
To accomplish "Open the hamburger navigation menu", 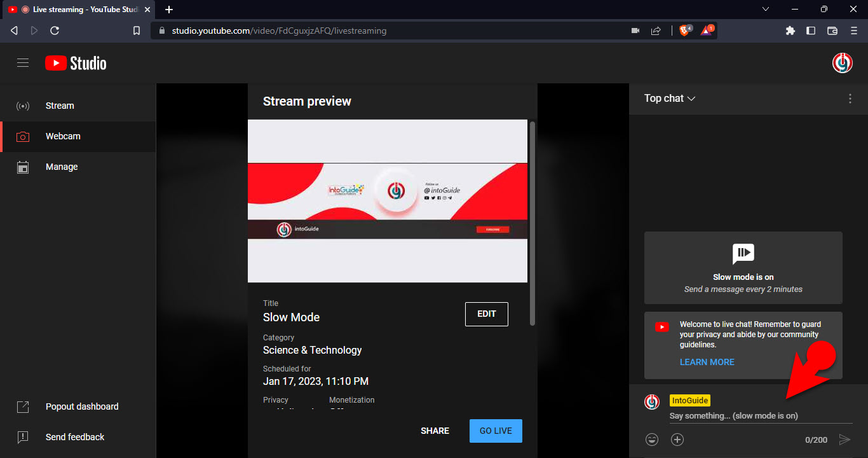I will (x=23, y=63).
